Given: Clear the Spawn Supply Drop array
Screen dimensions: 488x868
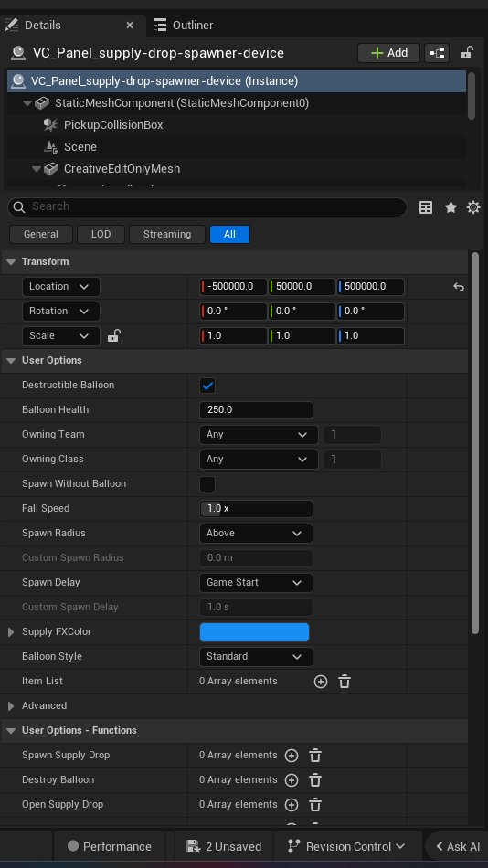Looking at the screenshot, I should pyautogui.click(x=315, y=755).
